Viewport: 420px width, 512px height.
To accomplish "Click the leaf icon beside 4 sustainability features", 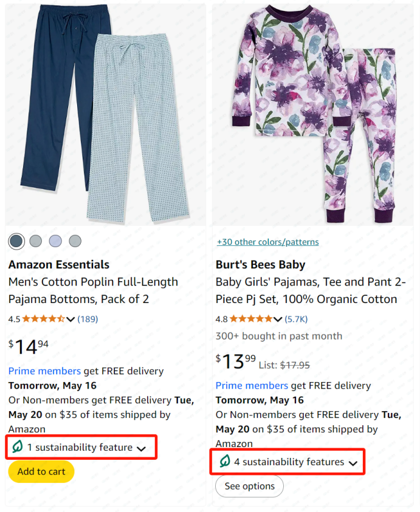I will [x=224, y=461].
